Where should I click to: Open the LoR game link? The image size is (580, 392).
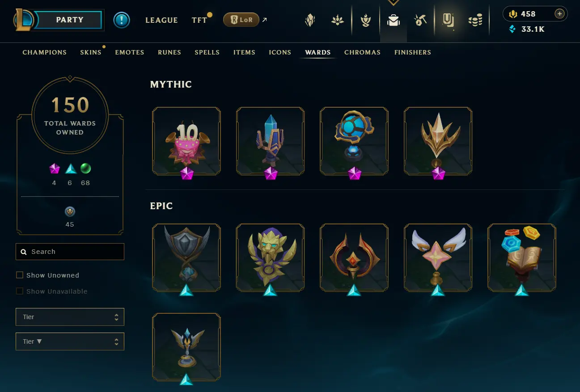pyautogui.click(x=241, y=20)
